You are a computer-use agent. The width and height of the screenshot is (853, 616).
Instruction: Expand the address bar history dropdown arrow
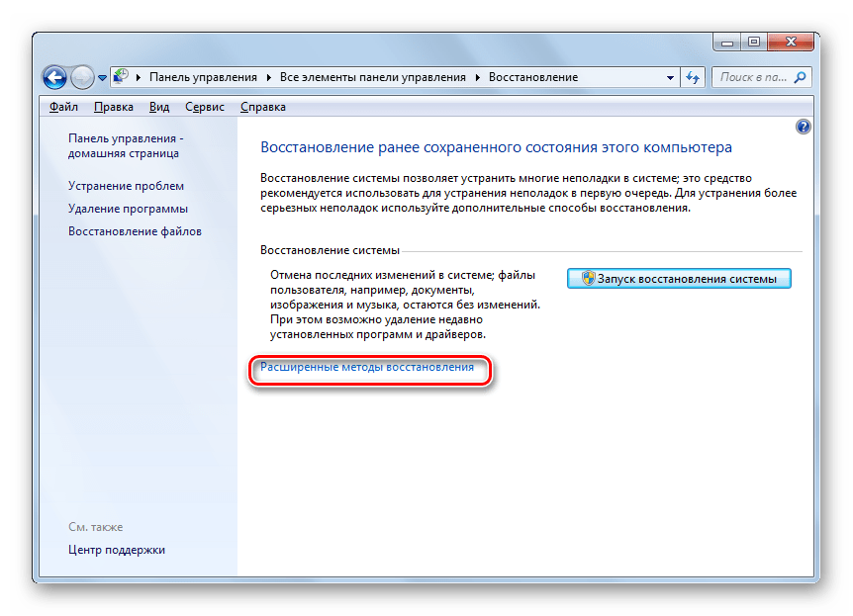[x=668, y=77]
